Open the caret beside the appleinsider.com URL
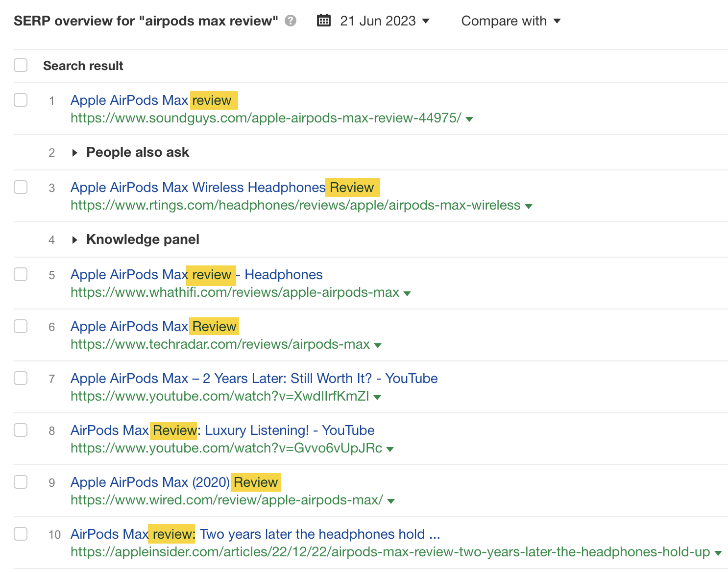728x572 pixels. 717,552
